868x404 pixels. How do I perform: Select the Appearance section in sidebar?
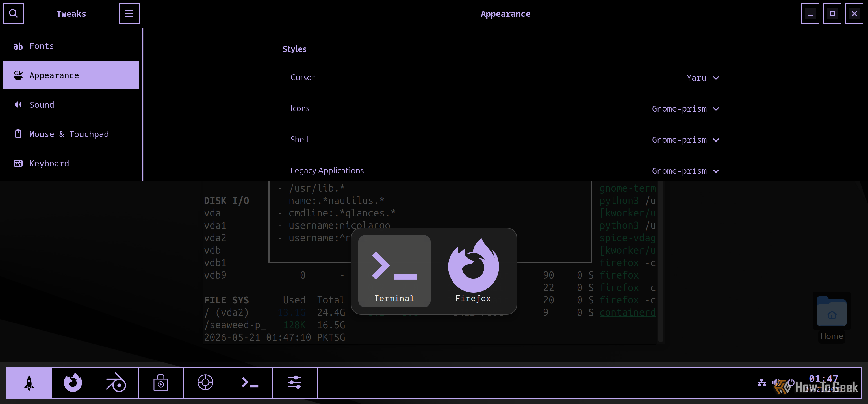[71, 75]
